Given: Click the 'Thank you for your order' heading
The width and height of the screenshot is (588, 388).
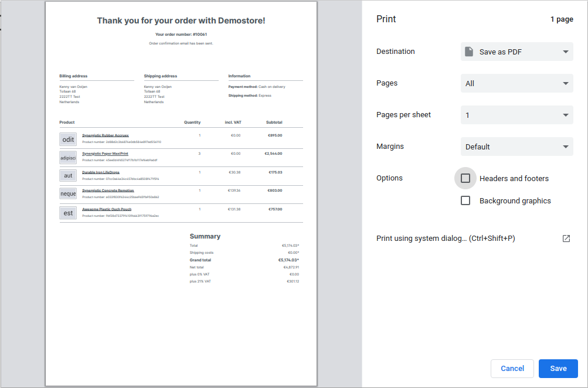Looking at the screenshot, I should point(181,21).
